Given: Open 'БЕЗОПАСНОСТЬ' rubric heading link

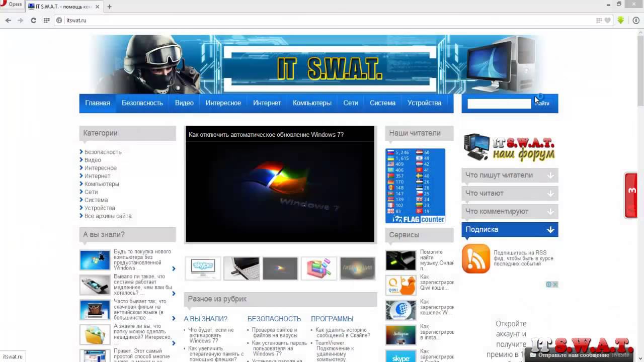Looking at the screenshot, I should [274, 319].
